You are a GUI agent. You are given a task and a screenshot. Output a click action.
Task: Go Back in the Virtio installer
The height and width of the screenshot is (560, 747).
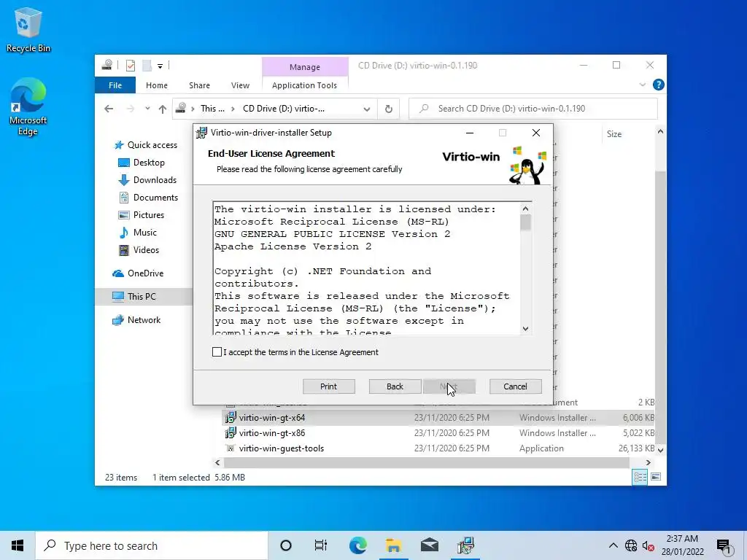point(395,386)
